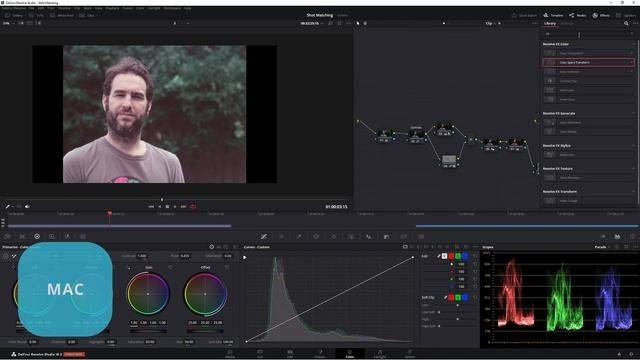Select the Color Space Transform effect
Image resolution: width=640 pixels, height=360 pixels.
(588, 62)
